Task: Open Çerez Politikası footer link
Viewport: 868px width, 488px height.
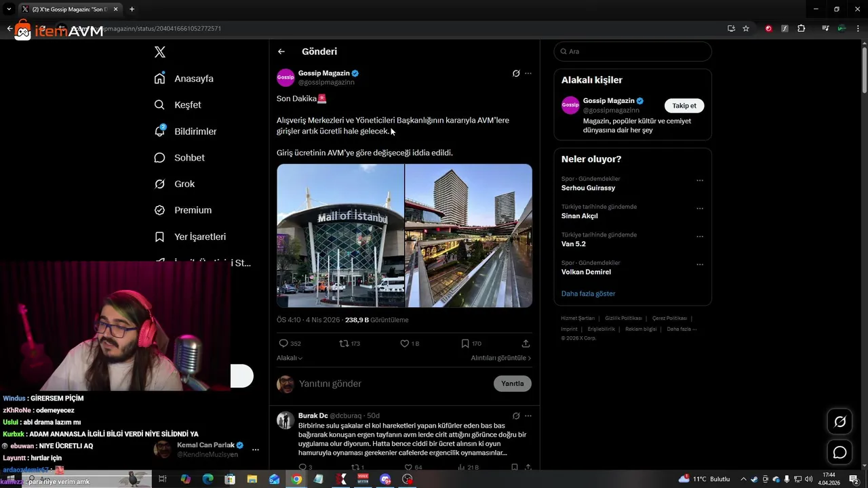Action: pyautogui.click(x=669, y=319)
